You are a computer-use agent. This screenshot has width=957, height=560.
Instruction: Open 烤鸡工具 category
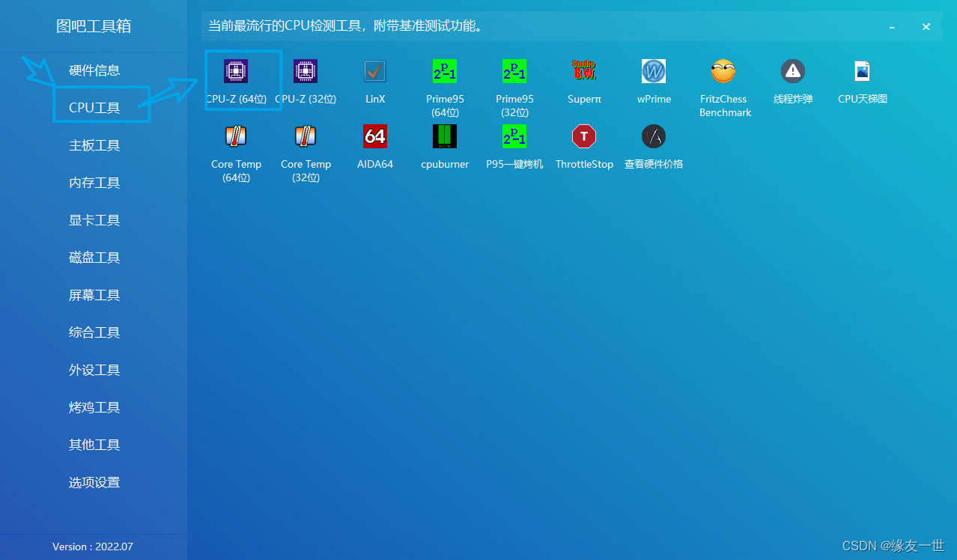(94, 407)
